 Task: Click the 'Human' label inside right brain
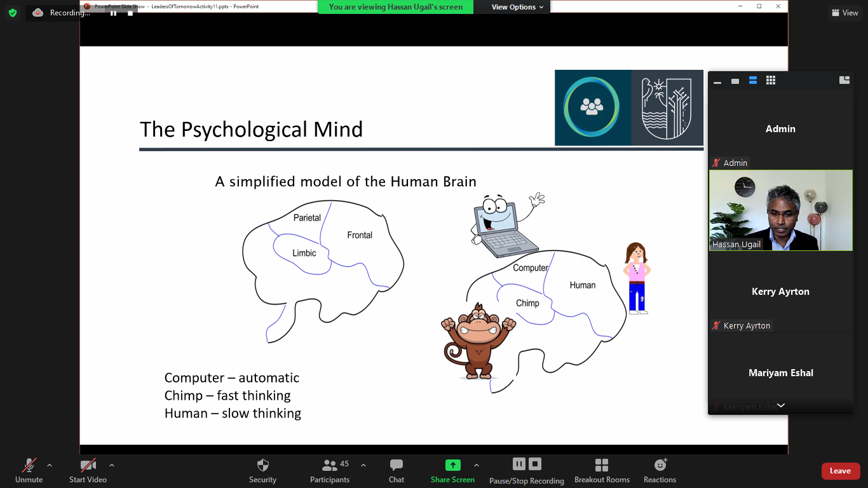tap(583, 285)
